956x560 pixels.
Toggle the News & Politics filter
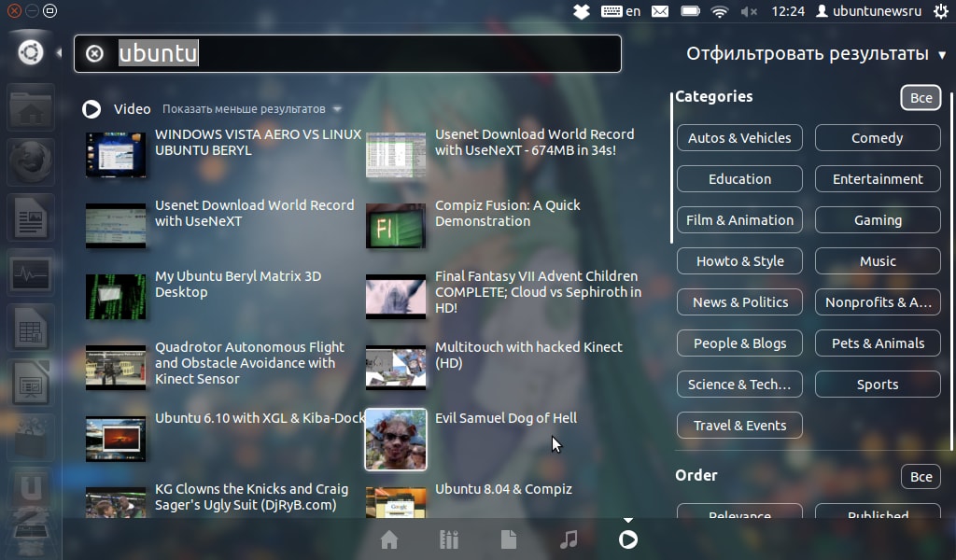pyautogui.click(x=739, y=302)
